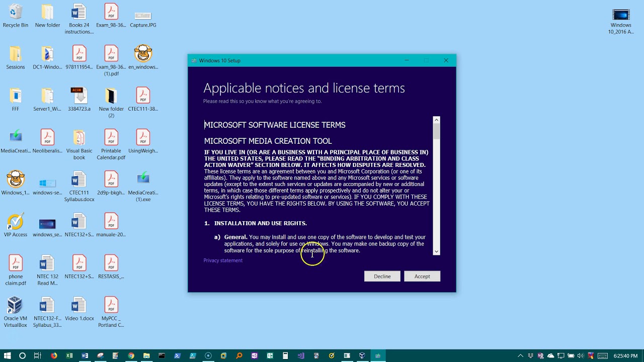
Task: Open Visual Studio from the taskbar
Action: pyautogui.click(x=301, y=355)
